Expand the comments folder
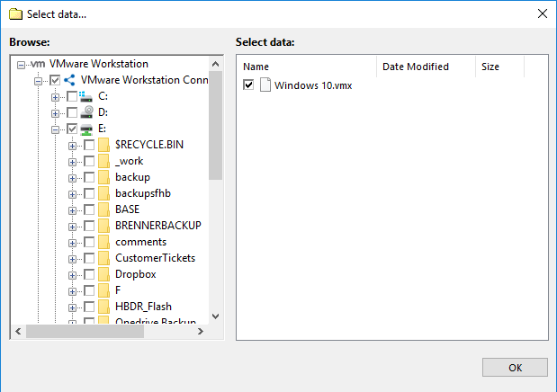This screenshot has height=392, width=557. click(x=72, y=244)
